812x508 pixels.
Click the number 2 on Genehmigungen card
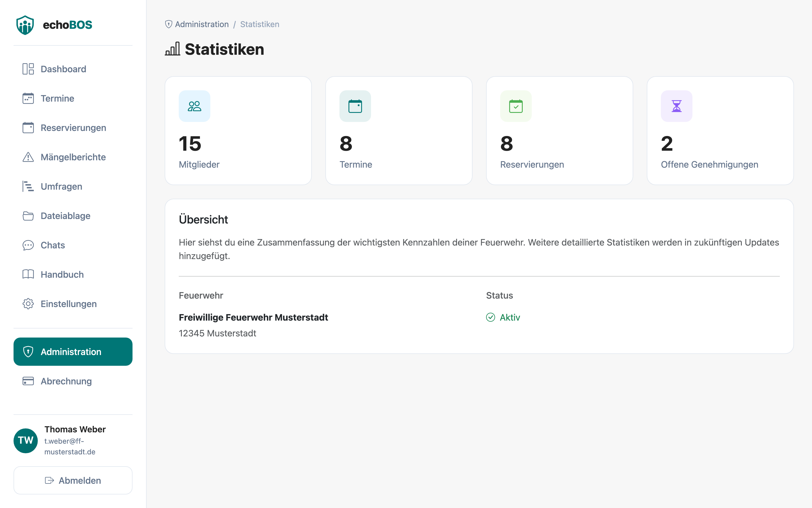coord(667,143)
